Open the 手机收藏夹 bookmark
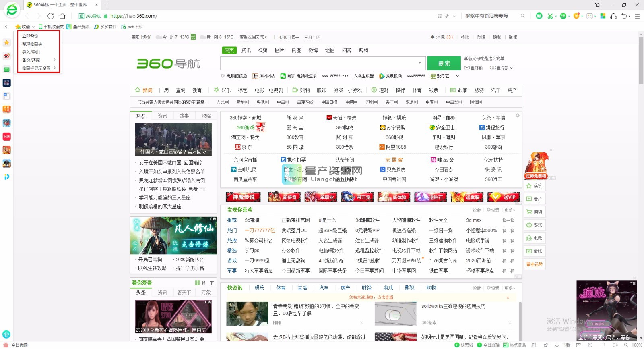 click(x=51, y=27)
